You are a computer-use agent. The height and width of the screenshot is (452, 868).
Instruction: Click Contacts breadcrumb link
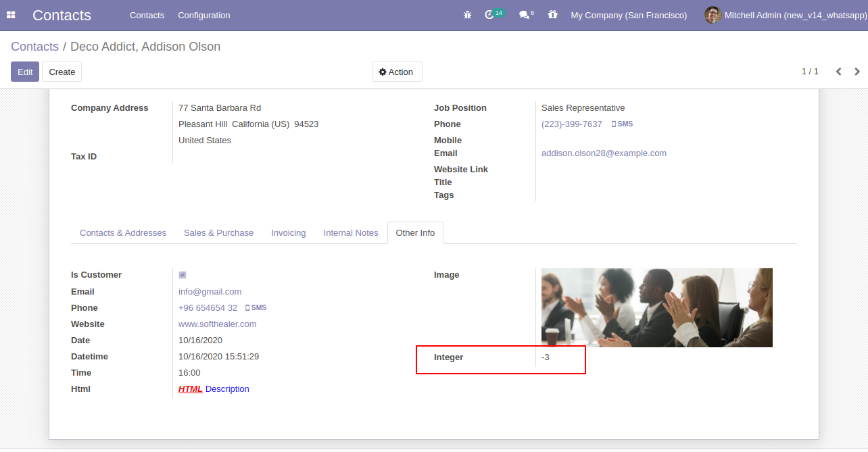[34, 47]
